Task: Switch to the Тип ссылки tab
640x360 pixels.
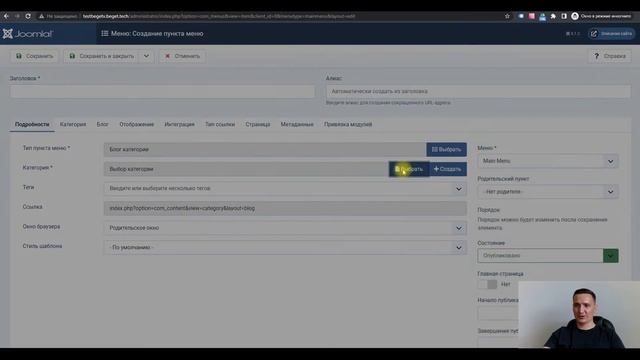Action: tap(220, 124)
